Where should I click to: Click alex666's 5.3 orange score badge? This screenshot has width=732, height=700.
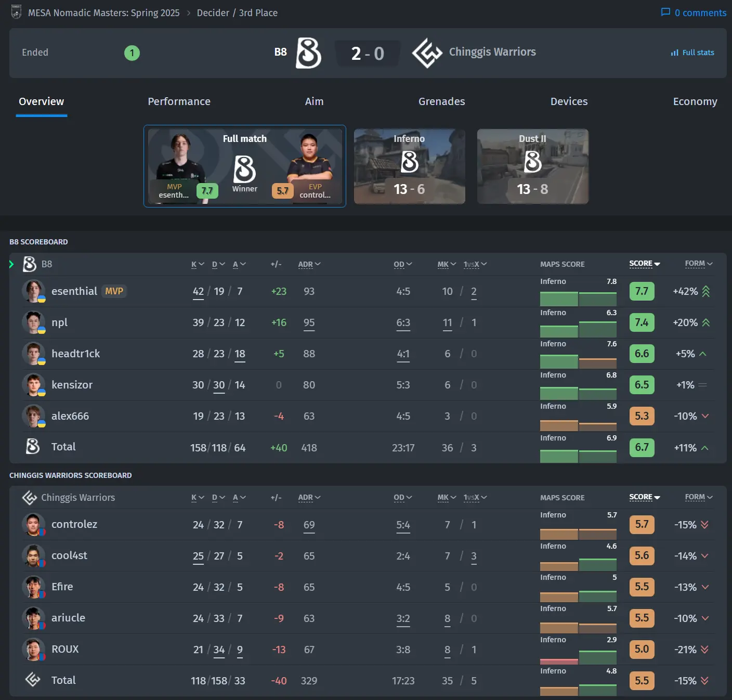642,416
